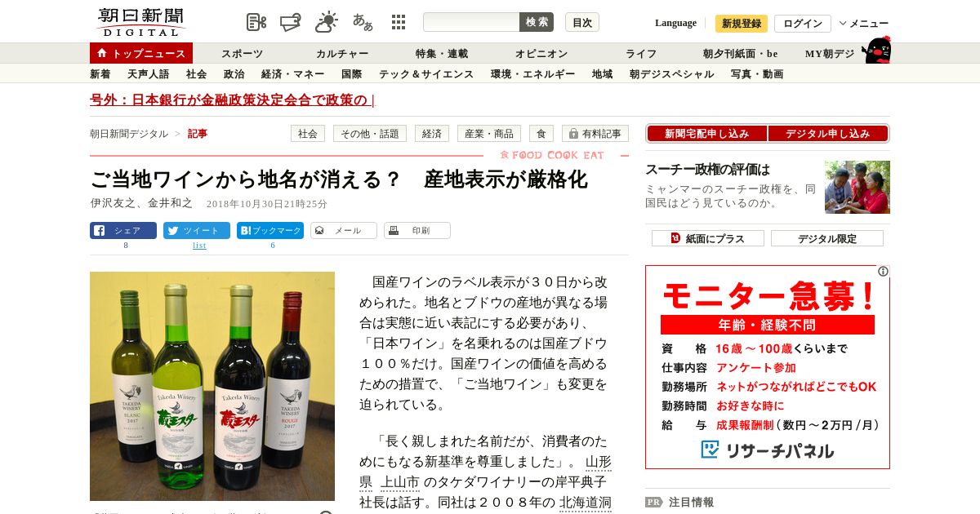
Task: Click the リサーチパネル logo in ad
Action: tap(767, 450)
